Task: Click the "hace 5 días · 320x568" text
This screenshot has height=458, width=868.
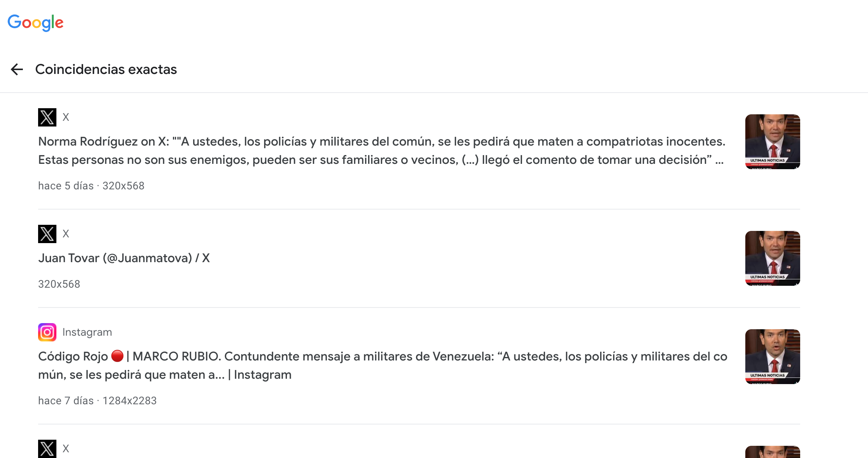Action: pos(91,186)
